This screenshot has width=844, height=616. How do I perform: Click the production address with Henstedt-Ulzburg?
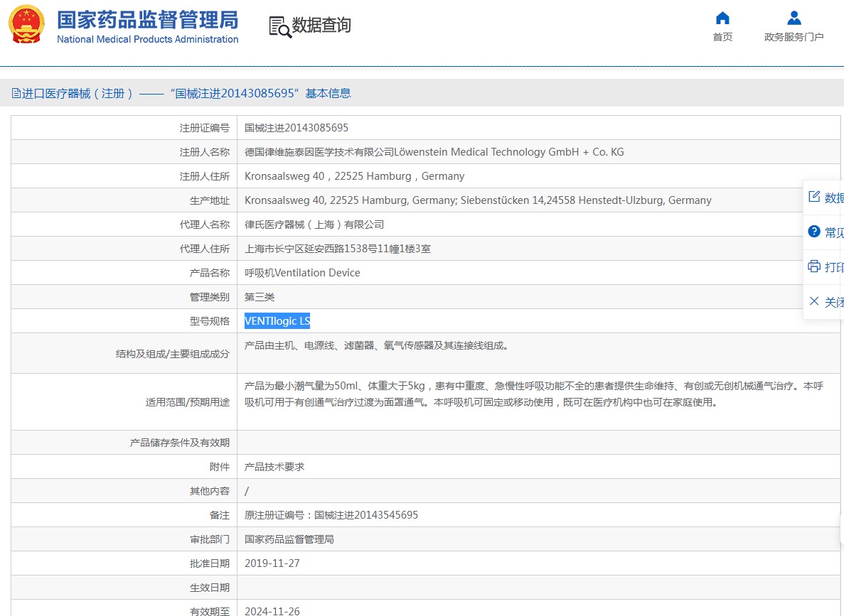click(478, 200)
